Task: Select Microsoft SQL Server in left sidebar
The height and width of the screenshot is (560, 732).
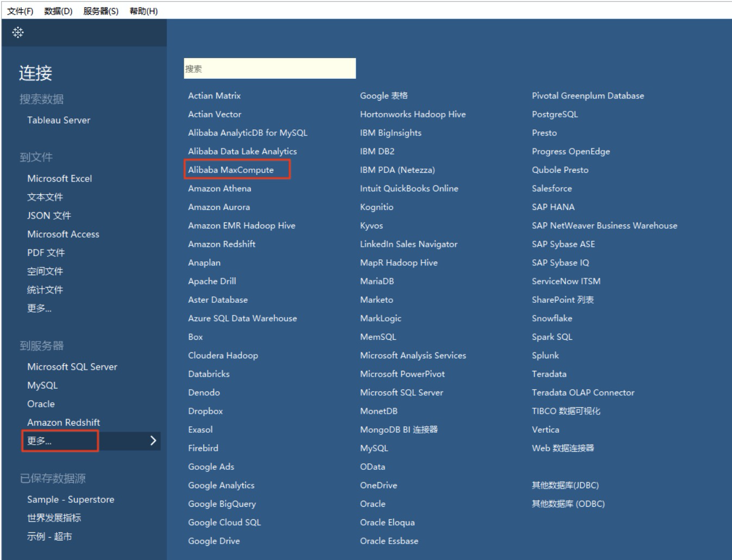Action: 72,366
